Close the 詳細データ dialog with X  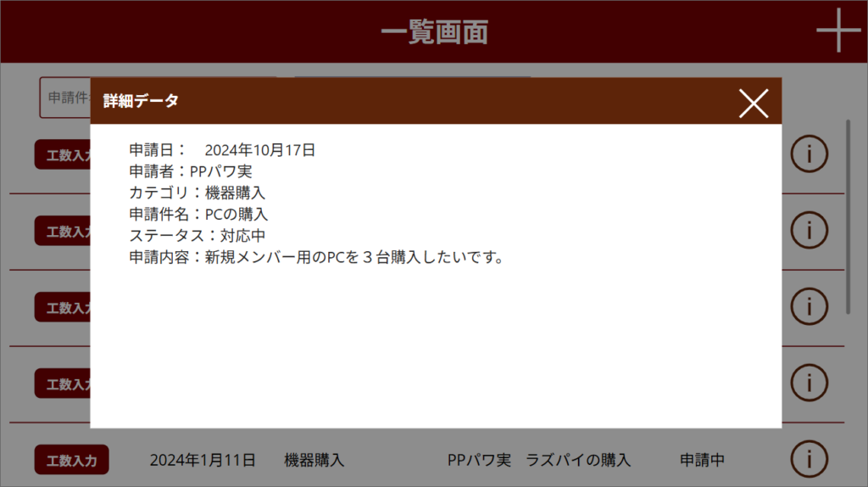click(753, 103)
